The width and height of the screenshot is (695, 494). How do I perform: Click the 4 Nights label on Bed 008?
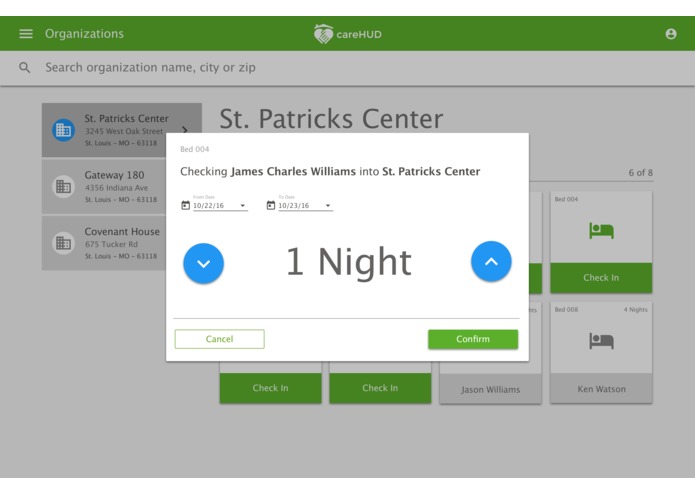click(636, 309)
